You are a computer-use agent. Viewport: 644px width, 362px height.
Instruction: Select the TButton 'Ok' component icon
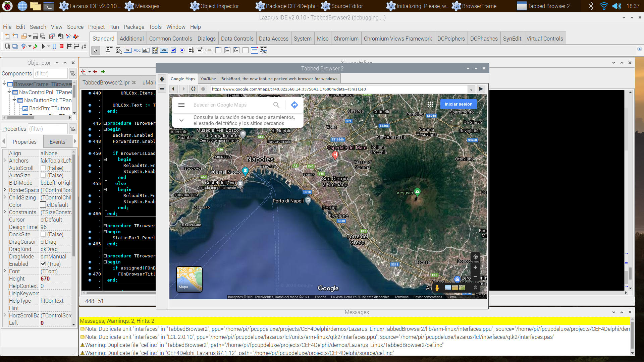pyautogui.click(x=128, y=50)
